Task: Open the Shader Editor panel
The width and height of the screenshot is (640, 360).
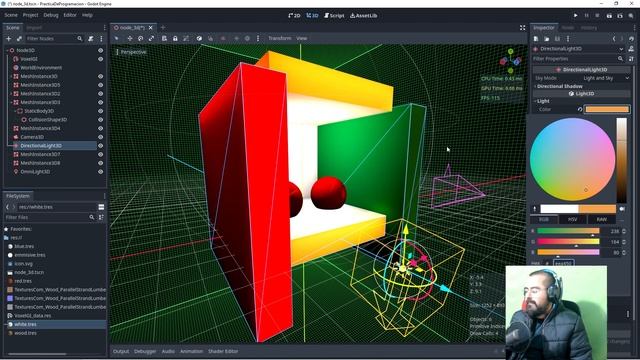Action: click(223, 351)
